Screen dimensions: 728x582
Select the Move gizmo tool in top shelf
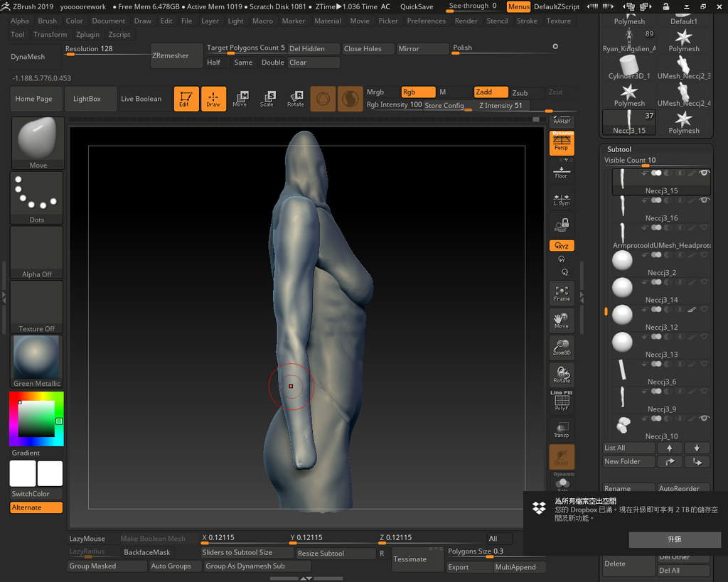(240, 98)
